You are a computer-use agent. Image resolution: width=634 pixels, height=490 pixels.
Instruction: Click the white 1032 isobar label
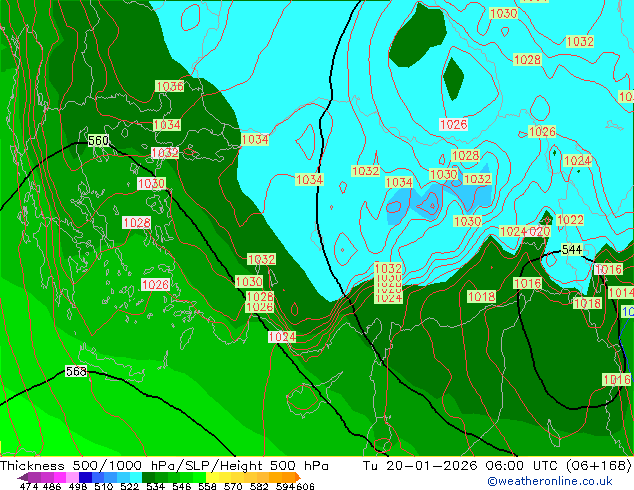click(x=165, y=153)
